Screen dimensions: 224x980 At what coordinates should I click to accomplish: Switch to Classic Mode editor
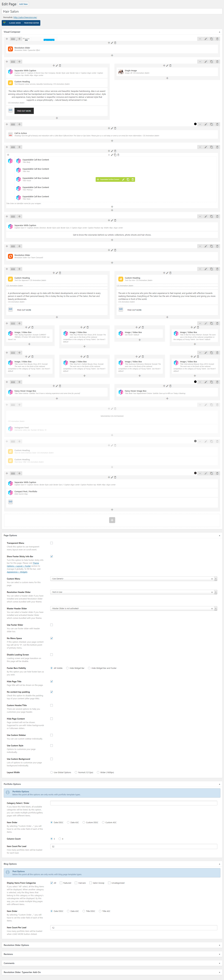click(15, 23)
